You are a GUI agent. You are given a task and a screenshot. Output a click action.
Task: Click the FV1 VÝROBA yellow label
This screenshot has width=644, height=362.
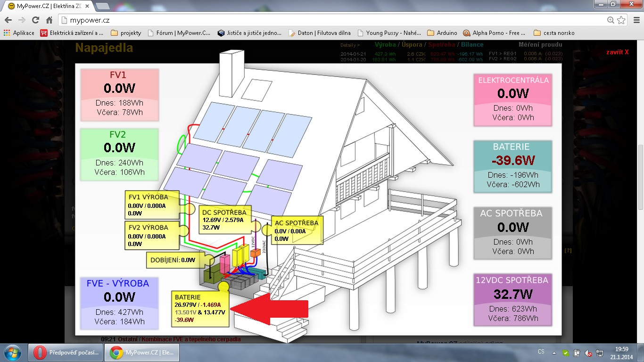152,205
